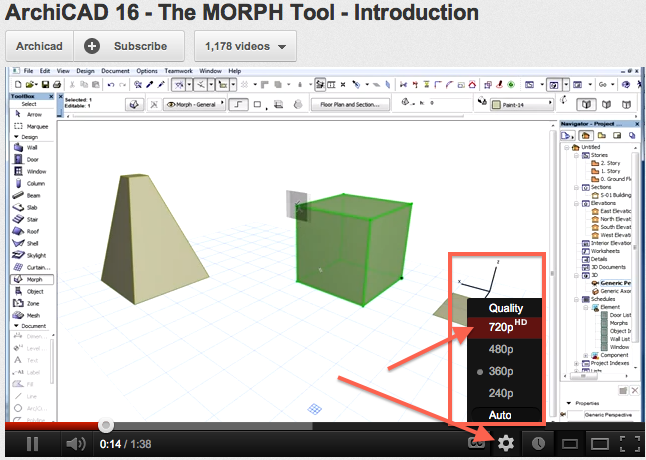Viewport: 646px width, 460px height.
Task: Open the Help menu
Action: pos(234,71)
